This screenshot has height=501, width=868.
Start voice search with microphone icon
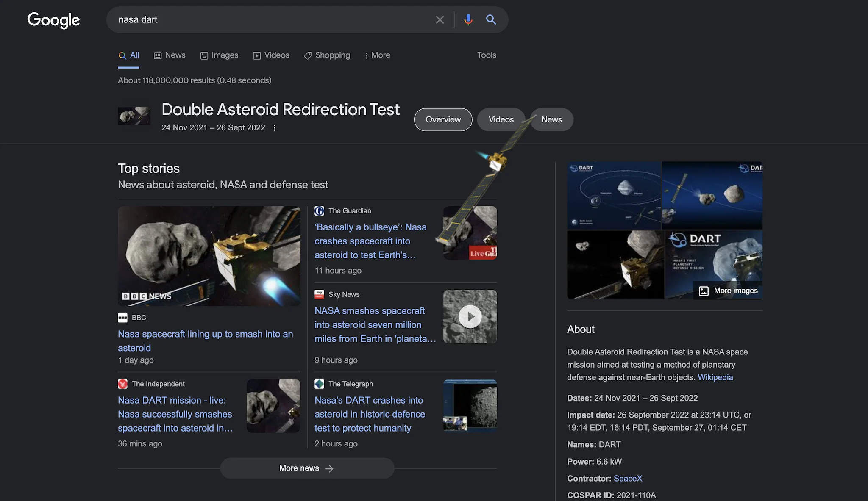(x=468, y=20)
